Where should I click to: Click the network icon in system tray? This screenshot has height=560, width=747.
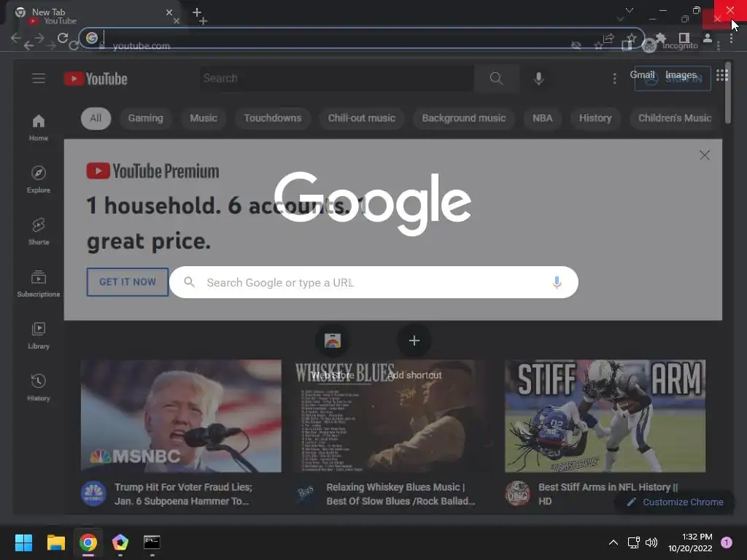click(x=633, y=542)
